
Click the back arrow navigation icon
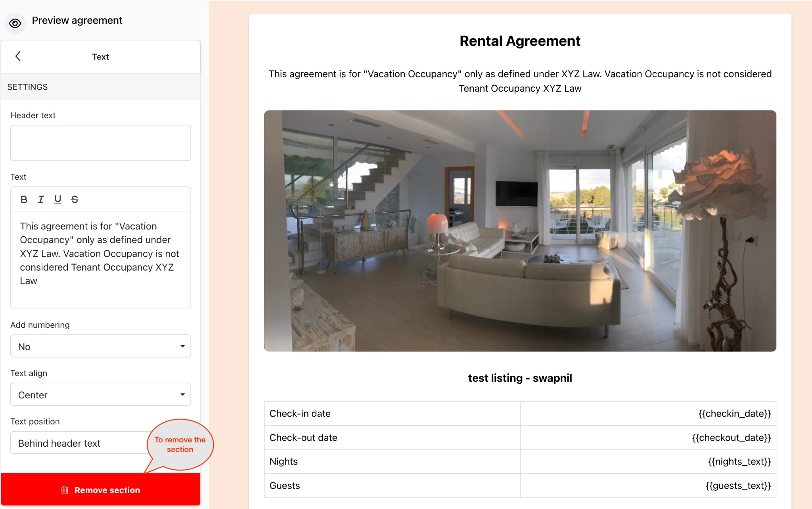coord(17,56)
